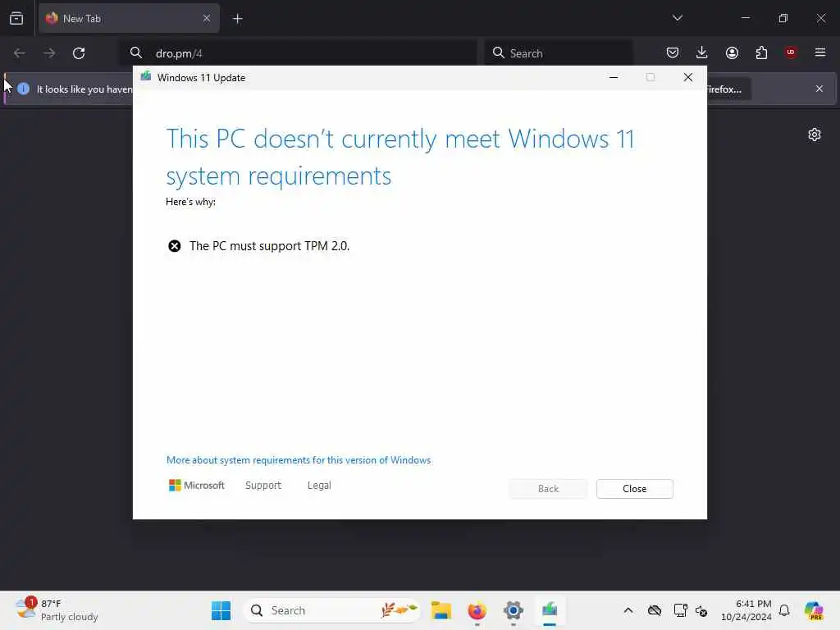The height and width of the screenshot is (630, 840).
Task: Click the display network tray icon
Action: (x=680, y=610)
